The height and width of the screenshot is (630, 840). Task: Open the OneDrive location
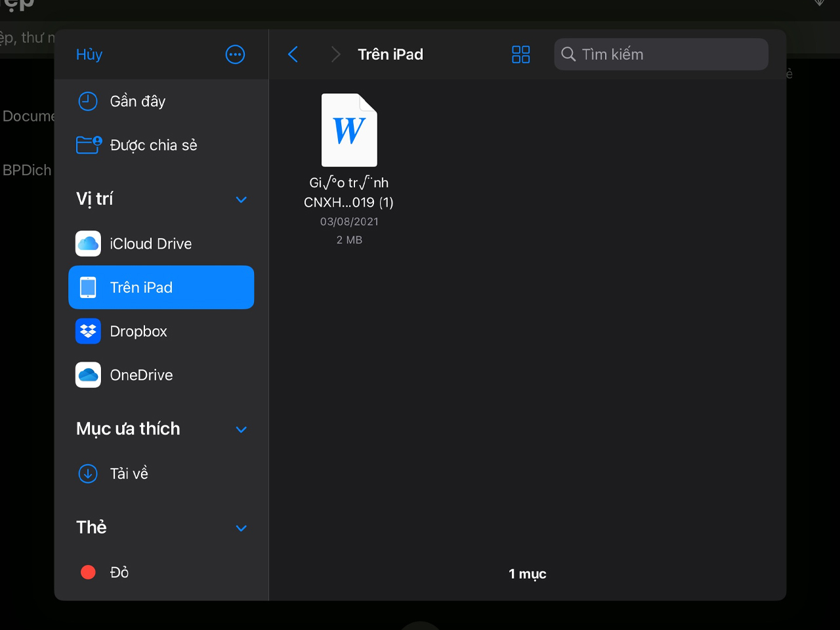point(161,375)
